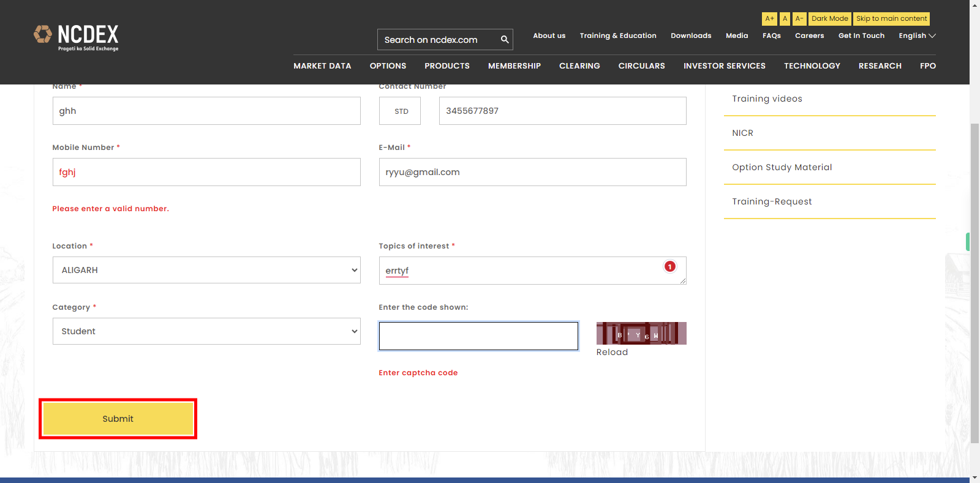Open the FAQs link
This screenshot has width=980, height=483.
coord(772,36)
